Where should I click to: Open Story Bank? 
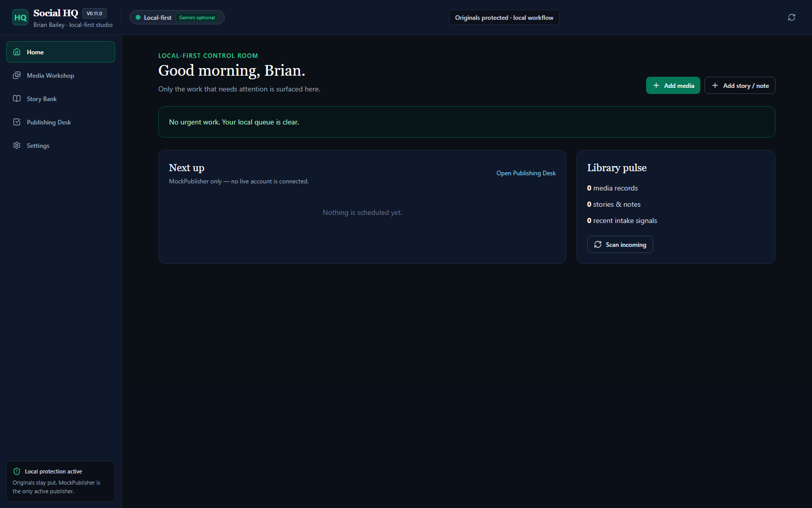[x=60, y=99]
